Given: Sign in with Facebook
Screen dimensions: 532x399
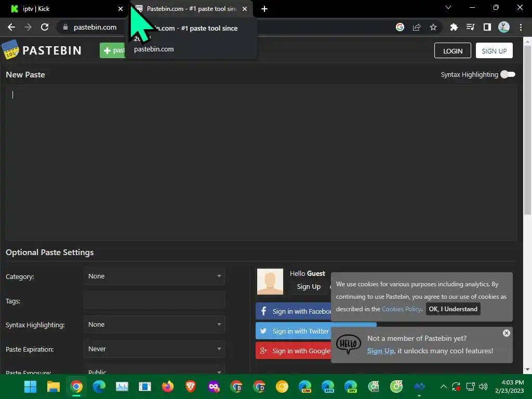Looking at the screenshot, I should pos(294,311).
